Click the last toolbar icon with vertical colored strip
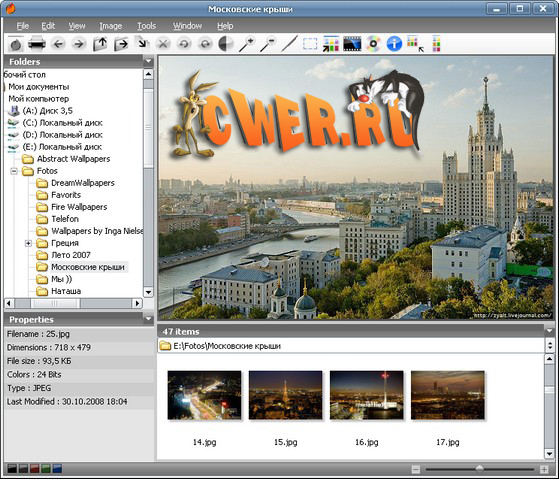 pyautogui.click(x=436, y=44)
